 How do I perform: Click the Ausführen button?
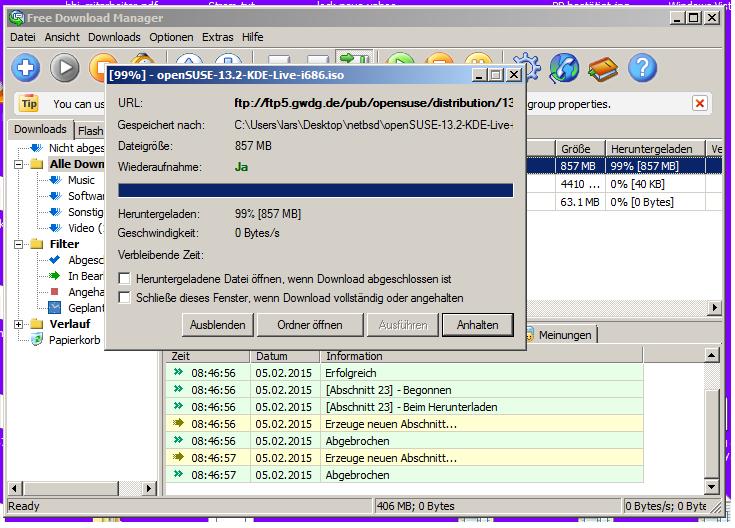tap(403, 325)
